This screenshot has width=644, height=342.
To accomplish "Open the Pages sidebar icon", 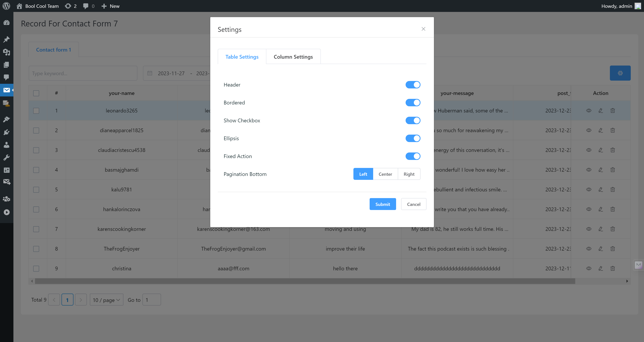I will pyautogui.click(x=7, y=65).
